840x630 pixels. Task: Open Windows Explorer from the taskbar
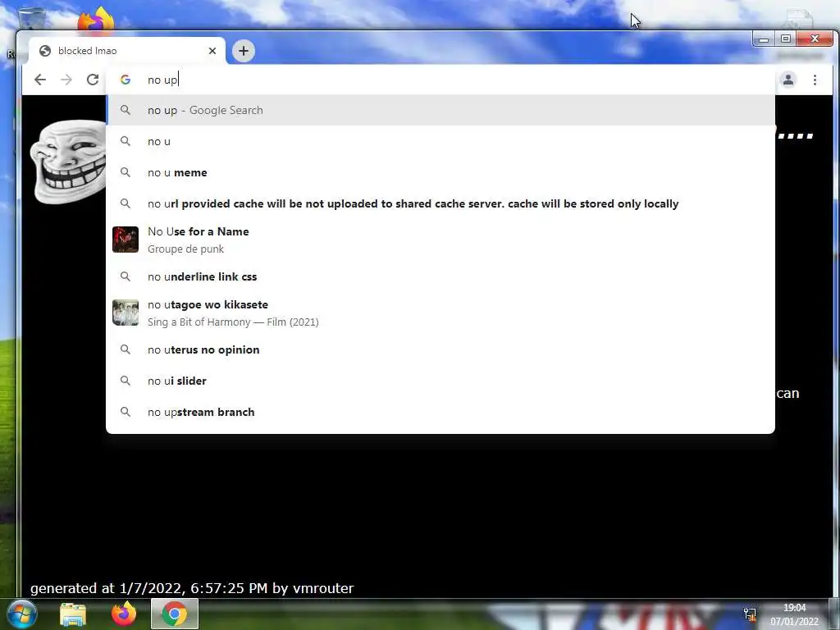point(73,614)
